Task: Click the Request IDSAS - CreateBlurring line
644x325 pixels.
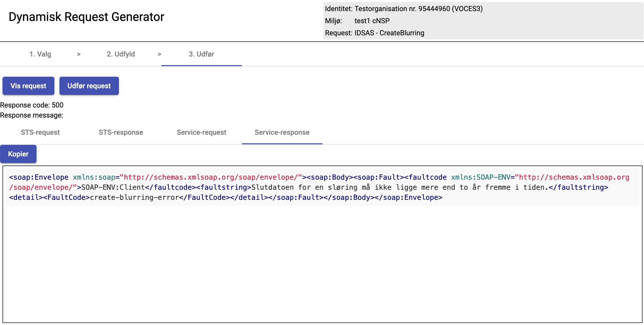Action: click(374, 33)
